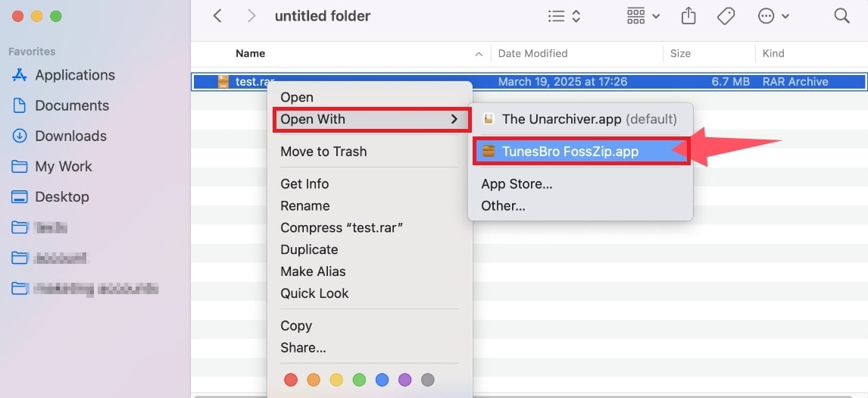Sort by the Name column header
The image size is (868, 398).
coord(250,54)
